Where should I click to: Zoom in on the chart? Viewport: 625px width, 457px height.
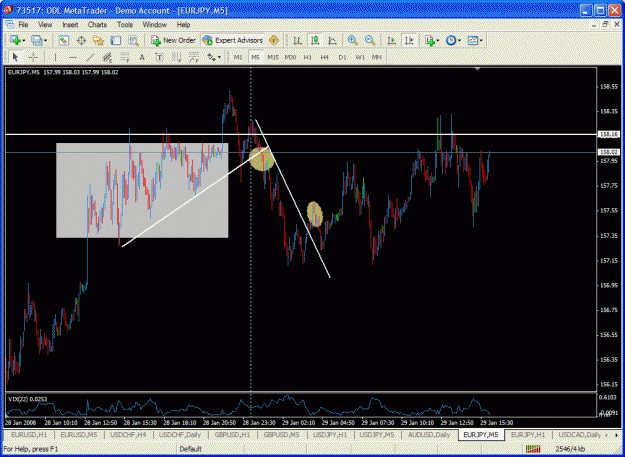(352, 40)
